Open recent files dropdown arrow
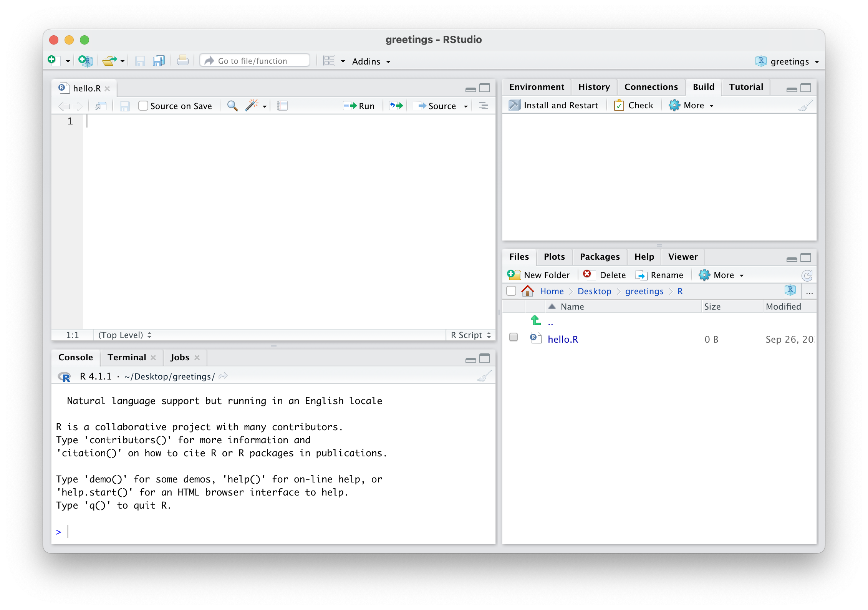The width and height of the screenshot is (868, 610). tap(123, 61)
